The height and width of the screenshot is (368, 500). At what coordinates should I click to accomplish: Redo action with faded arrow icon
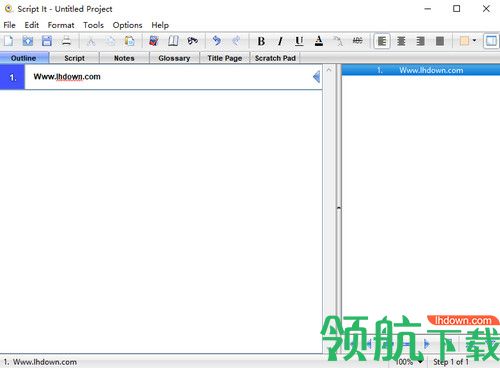(236, 41)
